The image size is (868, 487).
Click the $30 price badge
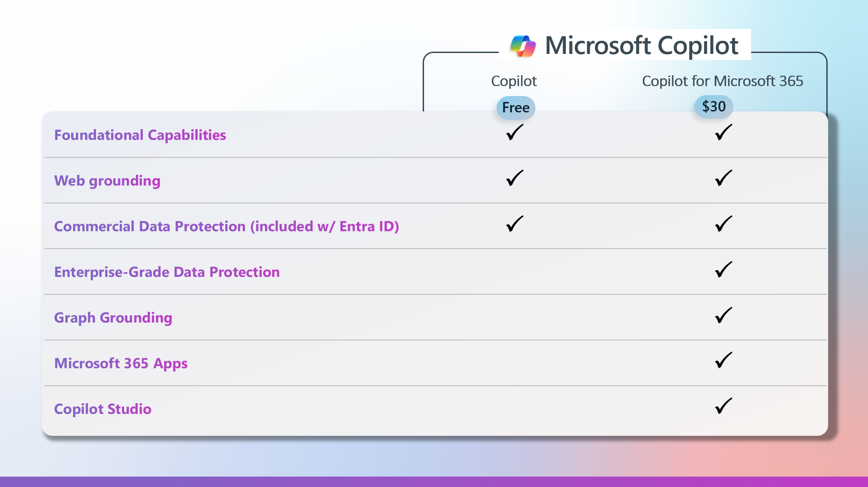714,107
